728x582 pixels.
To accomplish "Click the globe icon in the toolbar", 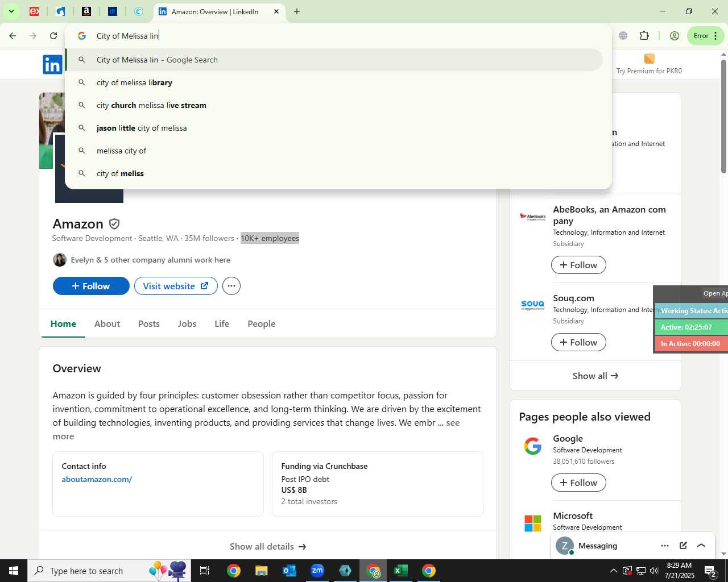I will pyautogui.click(x=623, y=36).
